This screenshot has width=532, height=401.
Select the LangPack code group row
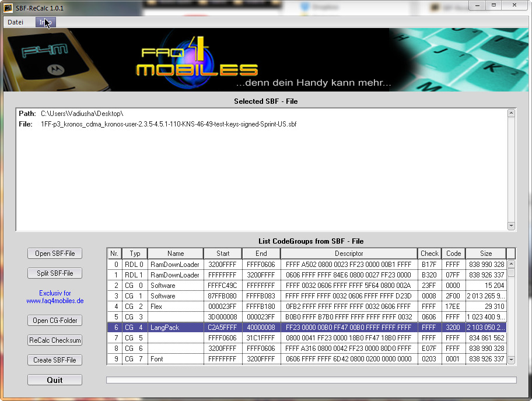pos(307,328)
